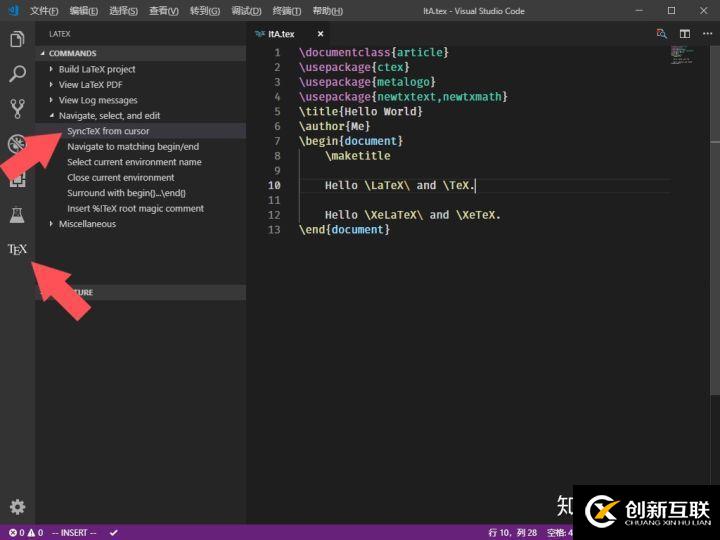
Task: Open the 文件(F) menu
Action: coord(44,11)
